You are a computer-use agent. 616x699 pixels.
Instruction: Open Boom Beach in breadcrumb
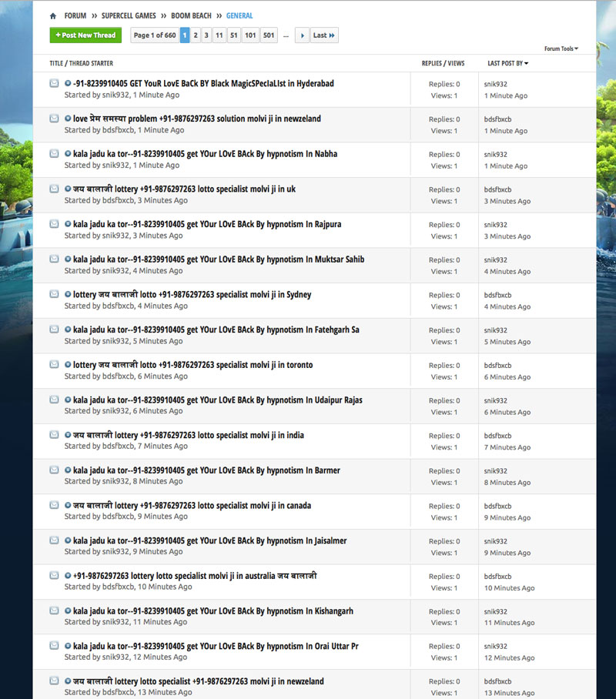coord(192,15)
